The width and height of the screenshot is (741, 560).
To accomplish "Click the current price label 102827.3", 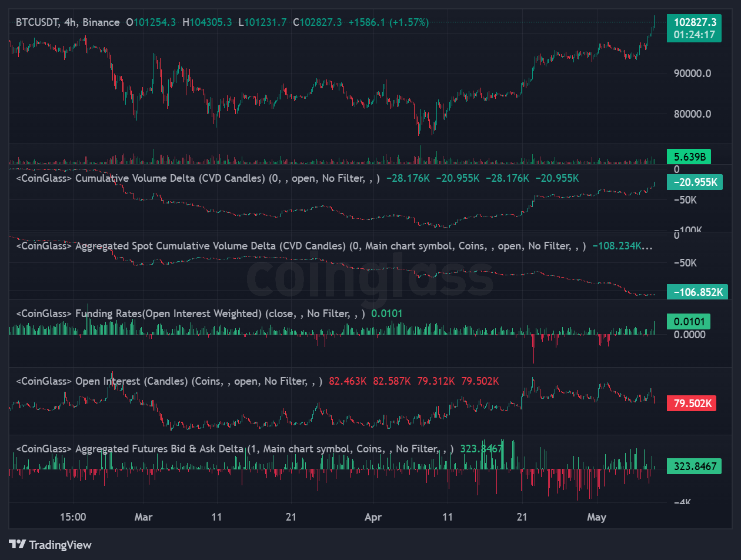I will pos(695,21).
